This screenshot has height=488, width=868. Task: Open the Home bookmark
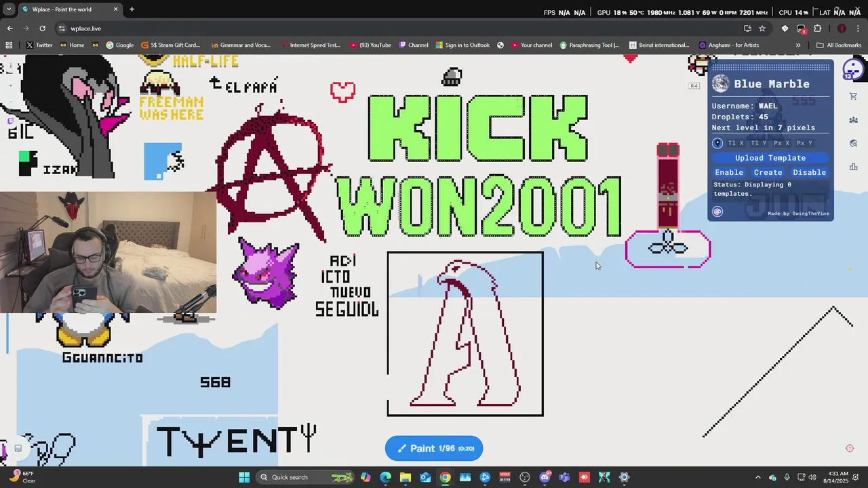[x=72, y=45]
